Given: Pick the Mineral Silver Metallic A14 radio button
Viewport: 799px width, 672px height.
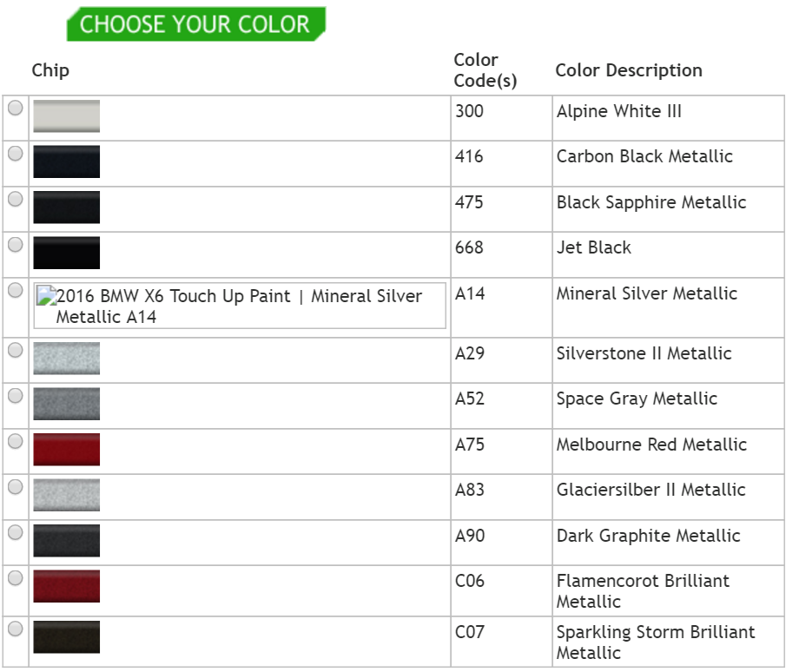Looking at the screenshot, I should pyautogui.click(x=16, y=291).
